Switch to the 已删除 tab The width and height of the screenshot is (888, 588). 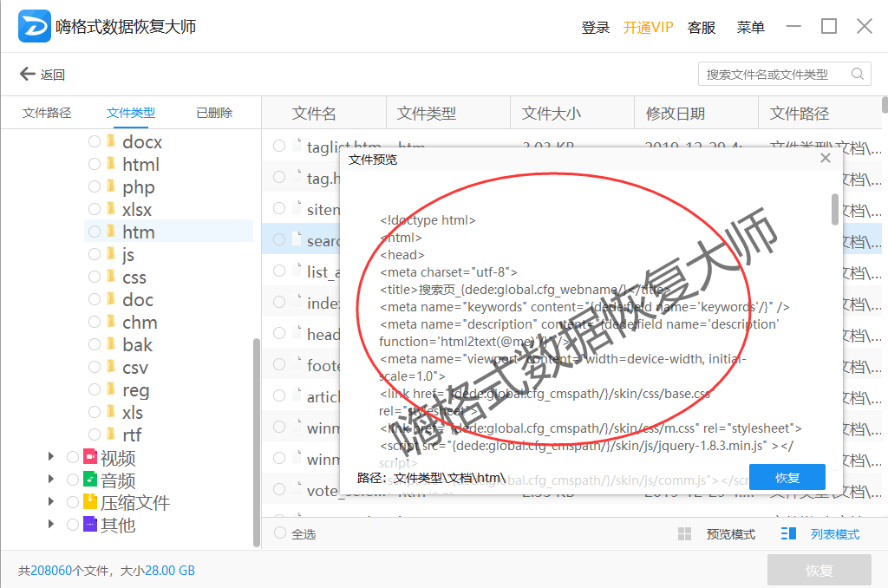[214, 113]
